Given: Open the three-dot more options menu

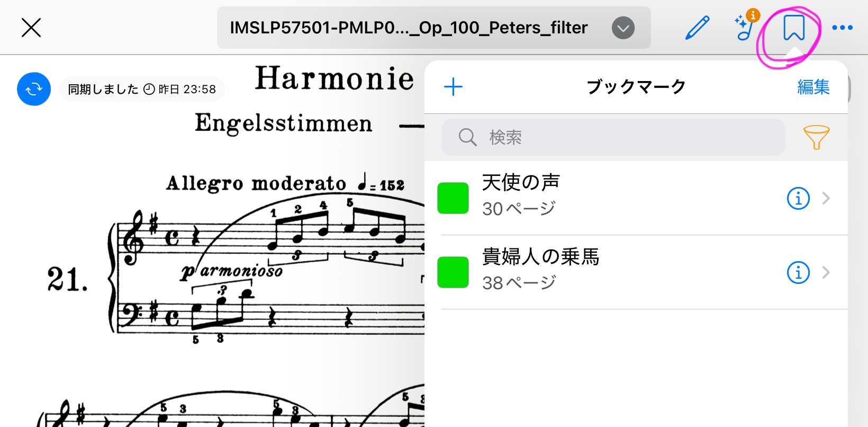Looking at the screenshot, I should (842, 28).
